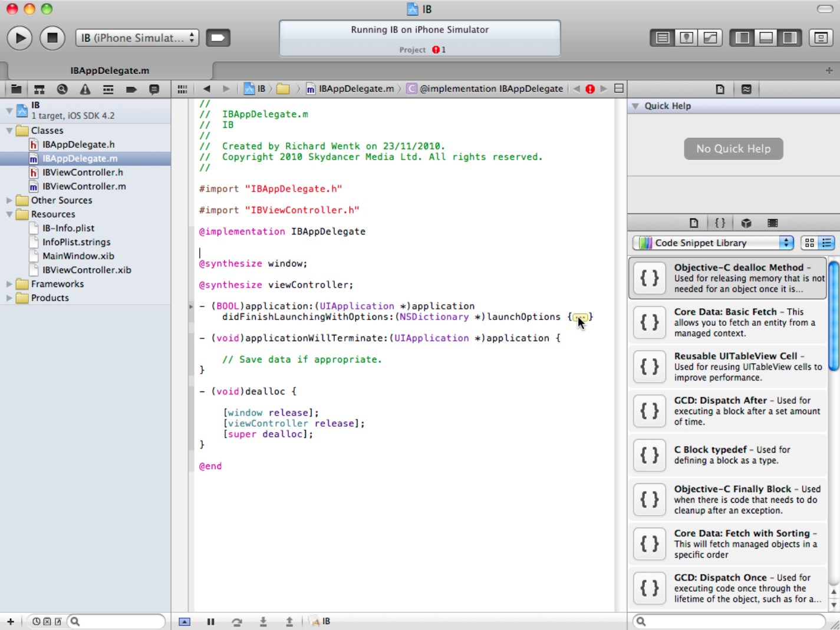This screenshot has height=630, width=840.
Task: Show the Breakpoint navigator
Action: pyautogui.click(x=131, y=89)
